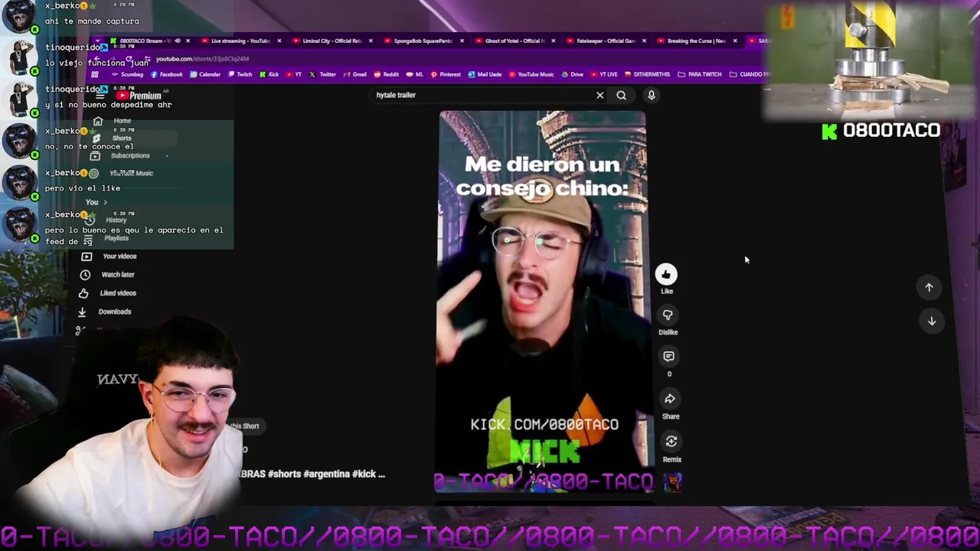980x551 pixels.
Task: Open Downloads in the sidebar
Action: point(104,311)
